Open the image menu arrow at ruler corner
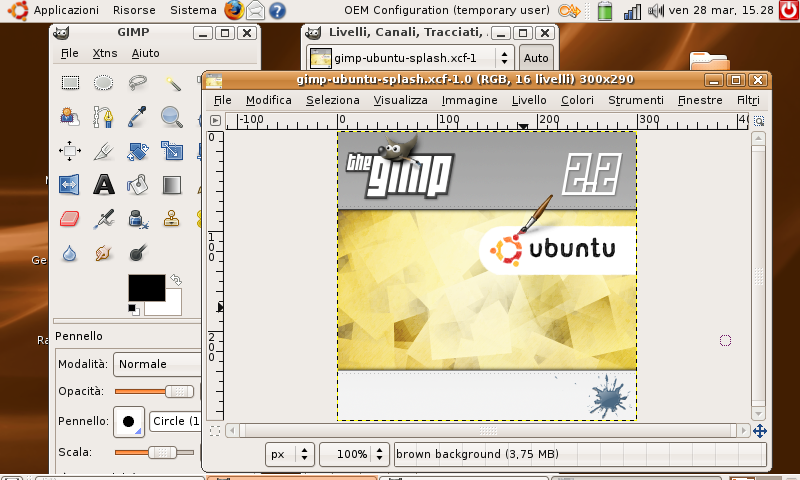 click(x=215, y=121)
